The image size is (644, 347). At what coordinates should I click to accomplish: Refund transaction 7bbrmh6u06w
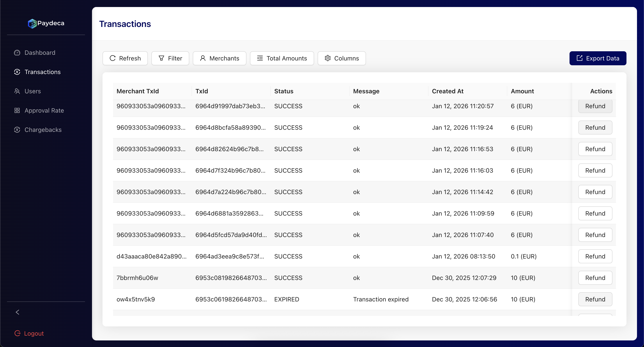(x=595, y=278)
